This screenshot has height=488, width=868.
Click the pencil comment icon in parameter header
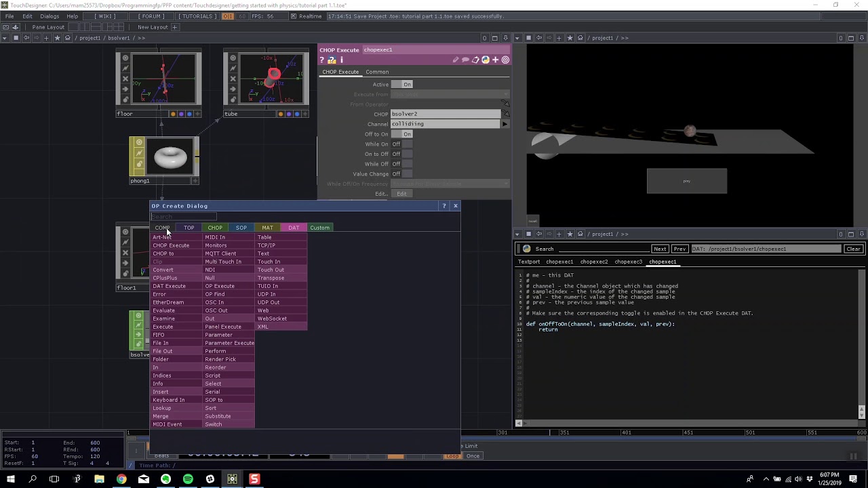click(x=456, y=60)
